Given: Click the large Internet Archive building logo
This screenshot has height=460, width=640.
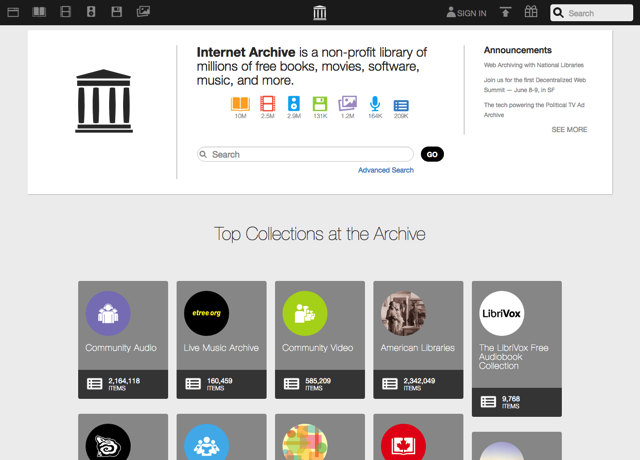Looking at the screenshot, I should coord(104,101).
